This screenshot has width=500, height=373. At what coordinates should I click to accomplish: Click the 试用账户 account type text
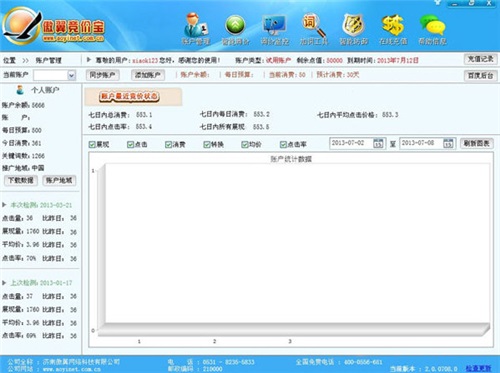[x=278, y=60]
